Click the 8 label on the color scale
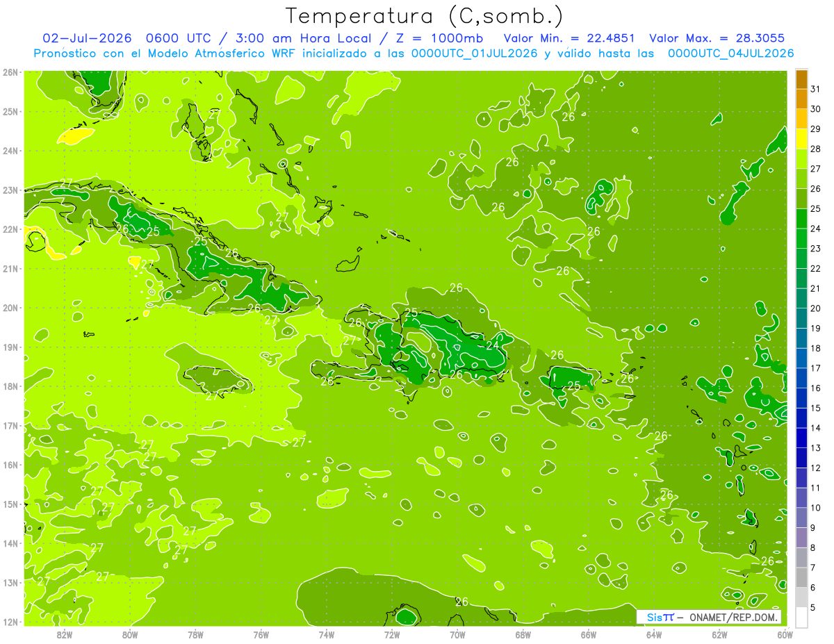 812,547
